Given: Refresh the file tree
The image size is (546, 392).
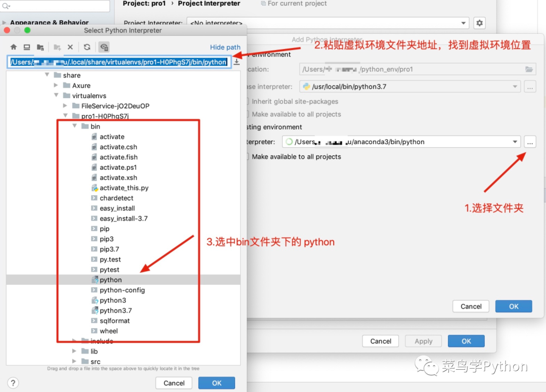Looking at the screenshot, I should 87,47.
